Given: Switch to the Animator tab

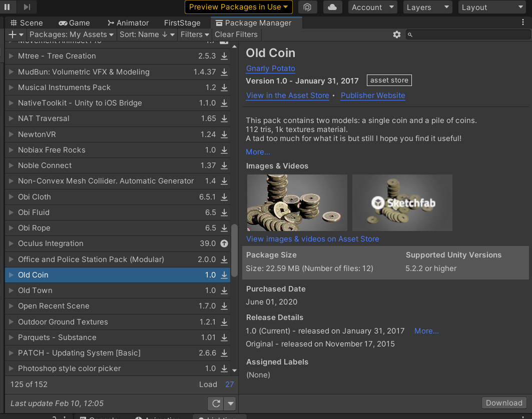Looking at the screenshot, I should 128,23.
